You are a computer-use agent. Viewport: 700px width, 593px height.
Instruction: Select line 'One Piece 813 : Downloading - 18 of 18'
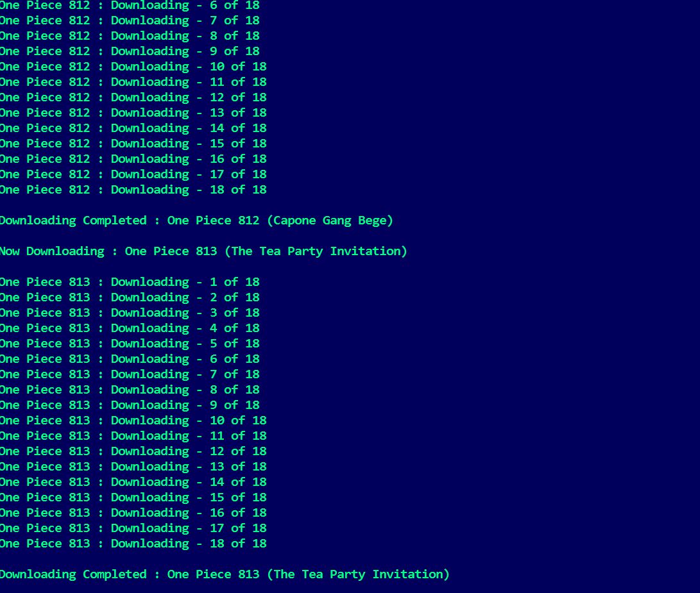point(133,544)
